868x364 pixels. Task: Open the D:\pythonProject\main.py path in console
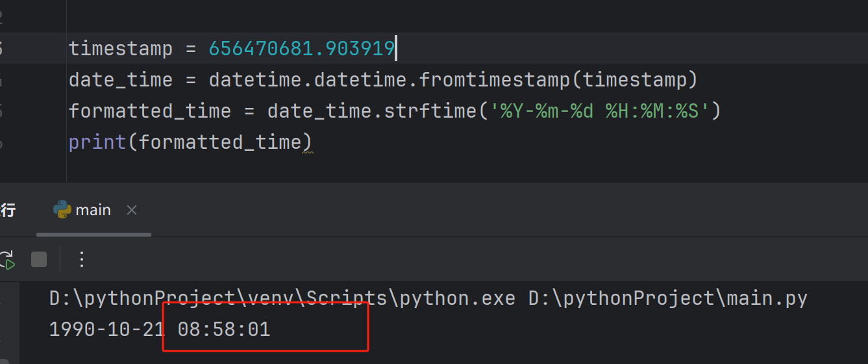[667, 298]
